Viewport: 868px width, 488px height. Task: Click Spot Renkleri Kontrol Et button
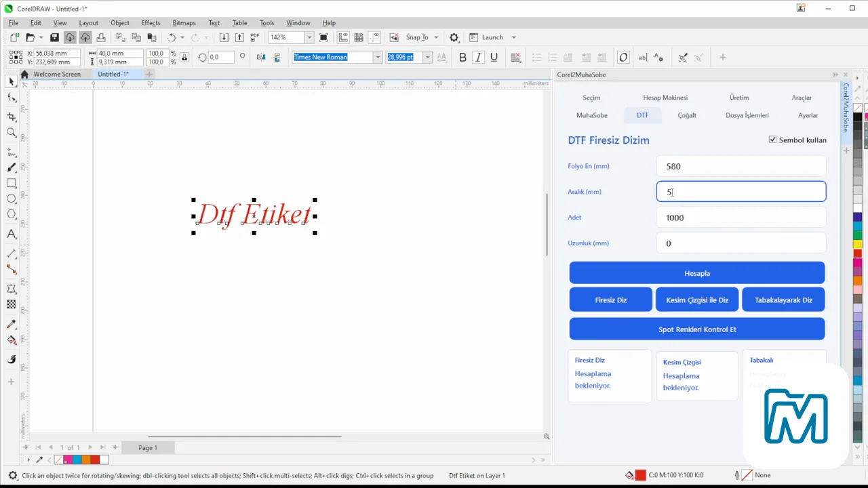[697, 329]
